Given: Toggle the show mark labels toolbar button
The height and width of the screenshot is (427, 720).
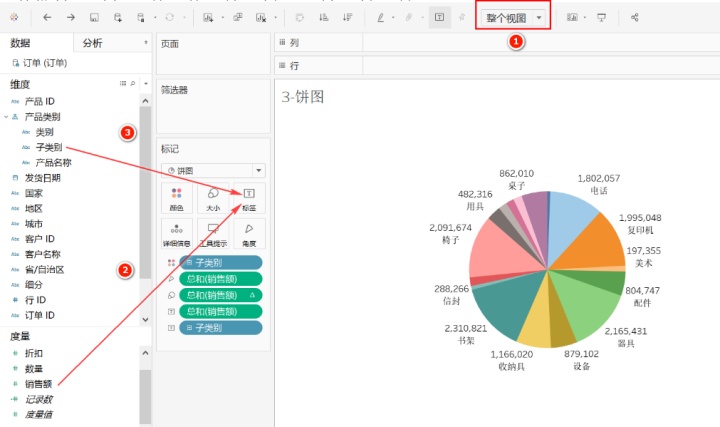Looking at the screenshot, I should pos(439,17).
